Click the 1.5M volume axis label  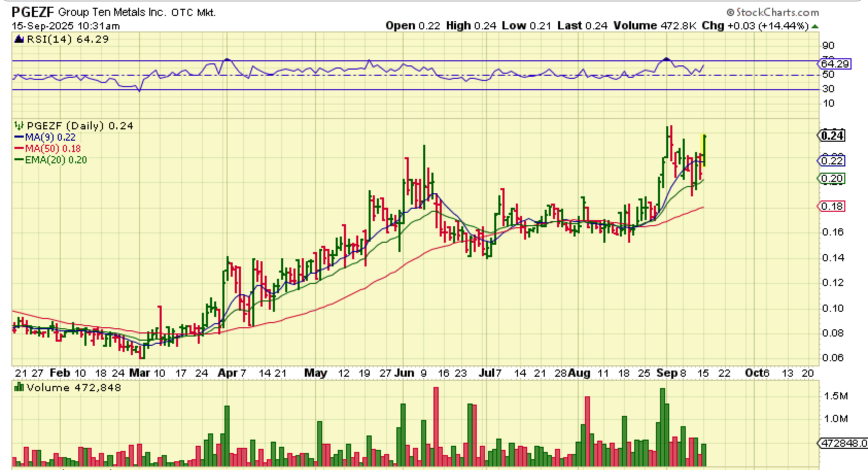(836, 396)
